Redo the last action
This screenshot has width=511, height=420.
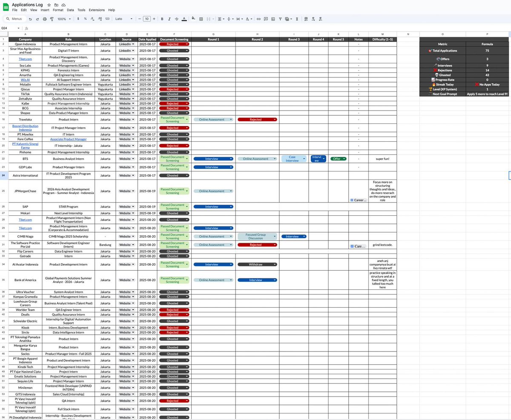pyautogui.click(x=37, y=19)
